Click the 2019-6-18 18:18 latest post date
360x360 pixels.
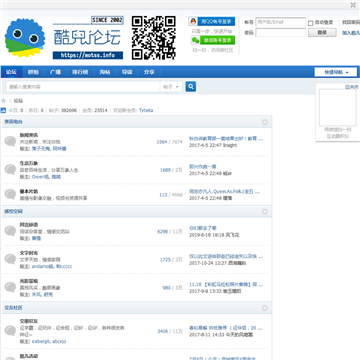(207, 235)
